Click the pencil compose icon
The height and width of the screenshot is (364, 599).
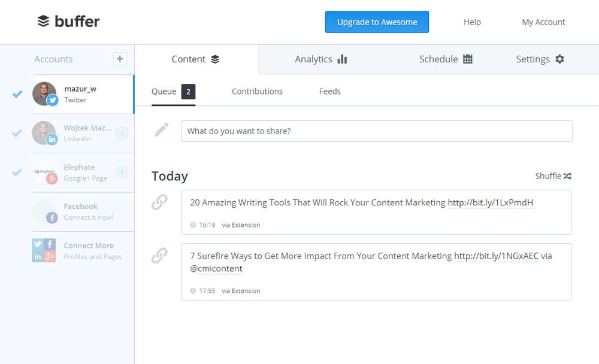[161, 130]
